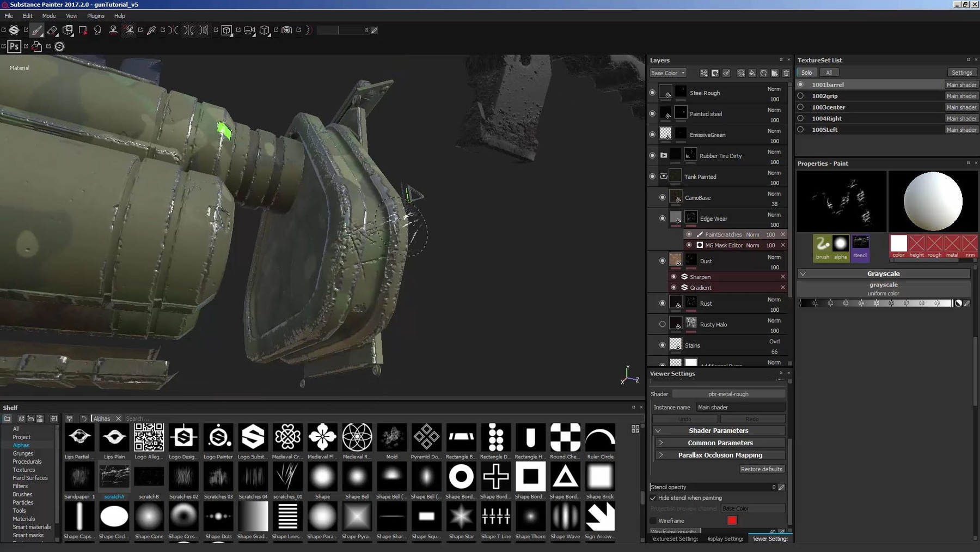Pick the Wireframe color swatch in Viewer Settings

click(732, 520)
